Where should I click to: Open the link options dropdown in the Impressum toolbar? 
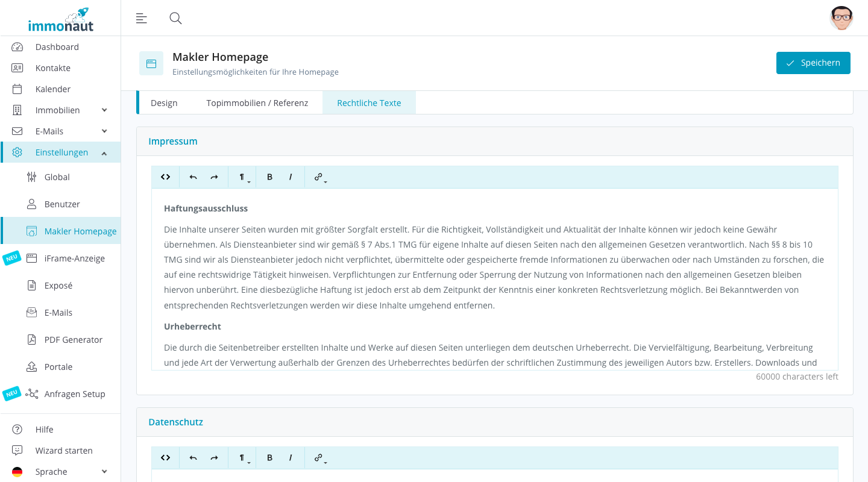319,177
